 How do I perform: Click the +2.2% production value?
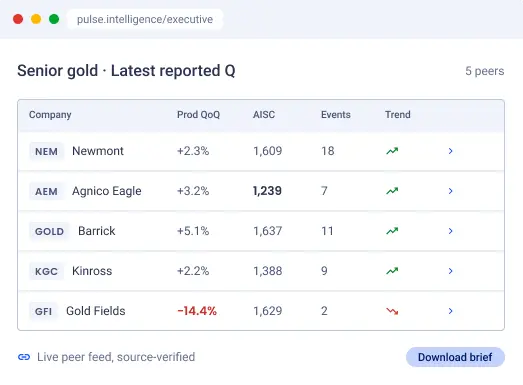193,271
